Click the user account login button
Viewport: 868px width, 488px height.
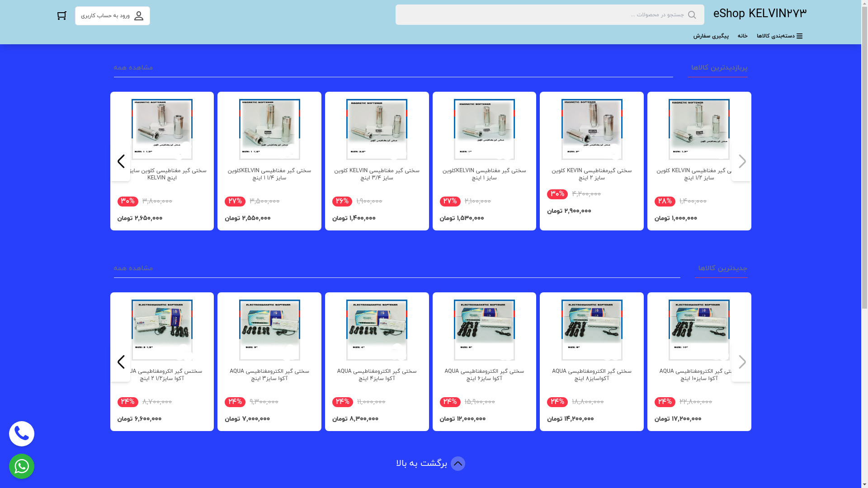[113, 16]
